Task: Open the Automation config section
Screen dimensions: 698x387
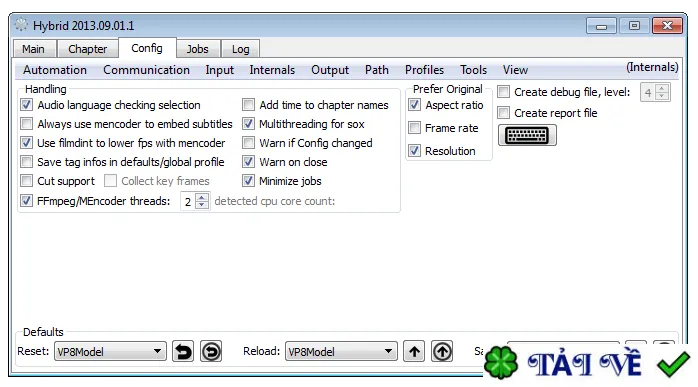Action: [x=55, y=70]
